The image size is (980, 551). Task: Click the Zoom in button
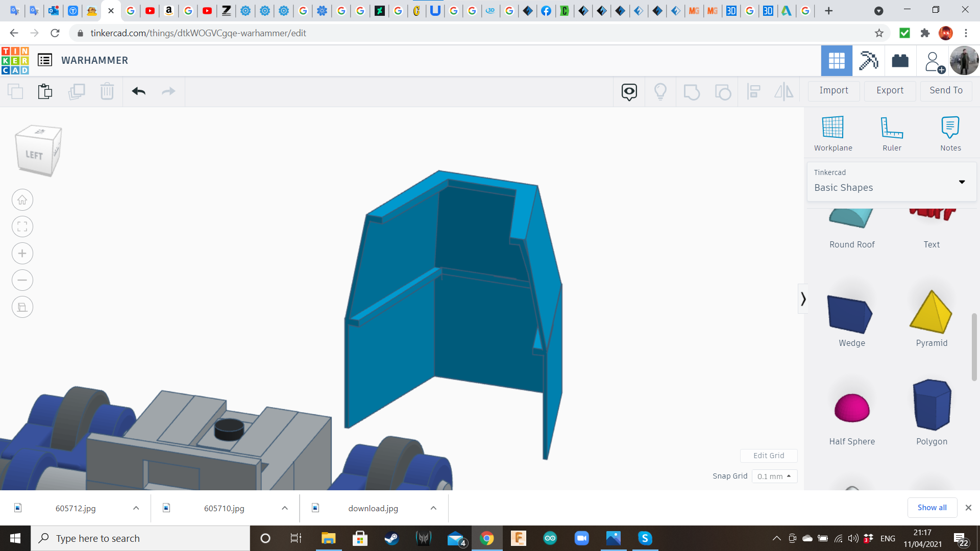point(22,254)
